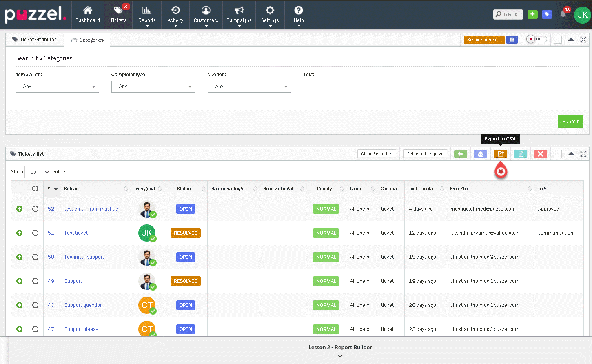Click the green reply arrow icon
The width and height of the screenshot is (592, 364).
[460, 154]
